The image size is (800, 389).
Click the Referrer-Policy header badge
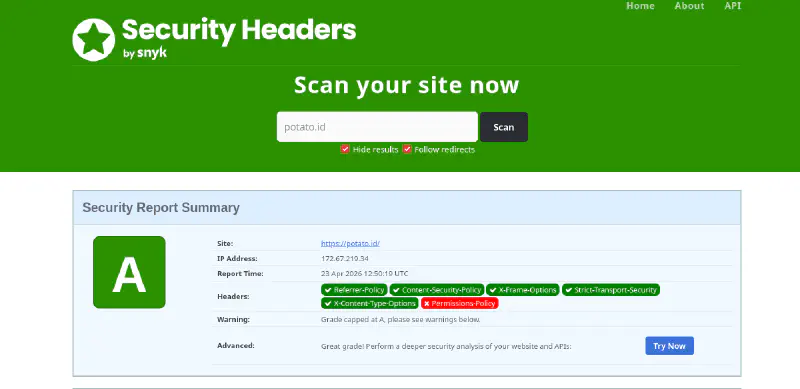tap(354, 290)
